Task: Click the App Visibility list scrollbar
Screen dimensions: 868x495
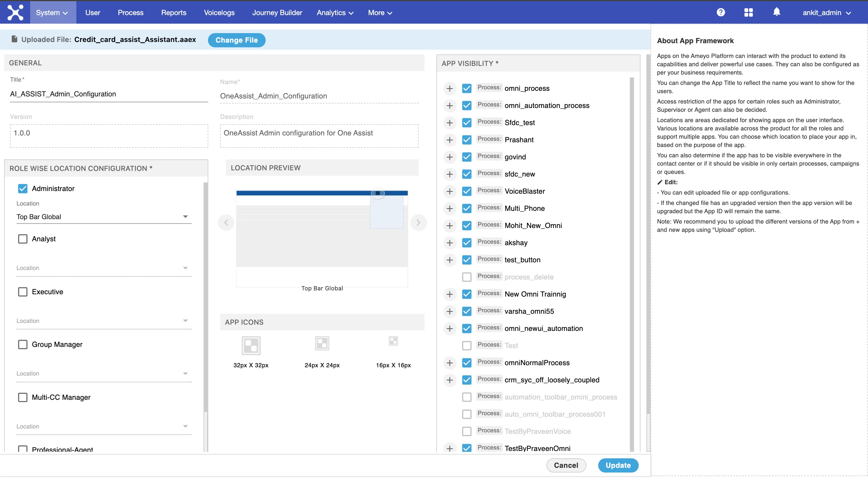Action: (632, 264)
